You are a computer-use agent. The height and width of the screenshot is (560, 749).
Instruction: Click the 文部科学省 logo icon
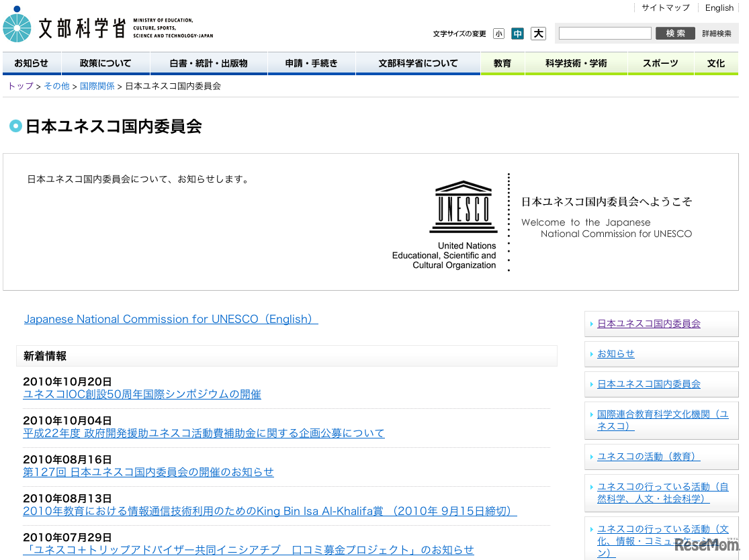tap(15, 26)
